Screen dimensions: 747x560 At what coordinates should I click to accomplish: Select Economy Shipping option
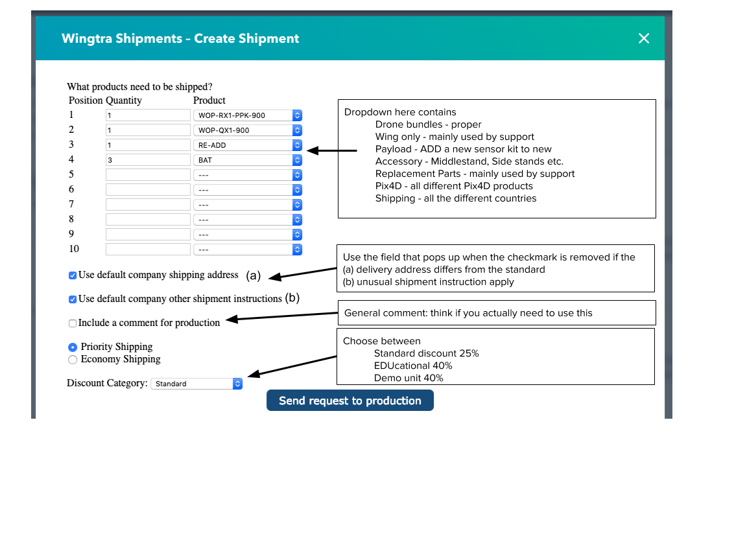(x=73, y=360)
